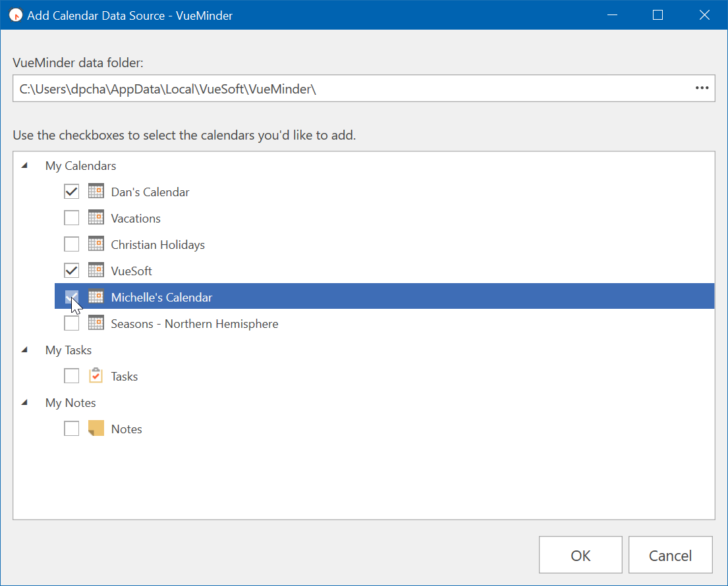
Task: Click the VueMinder clock icon in title bar
Action: (16, 15)
